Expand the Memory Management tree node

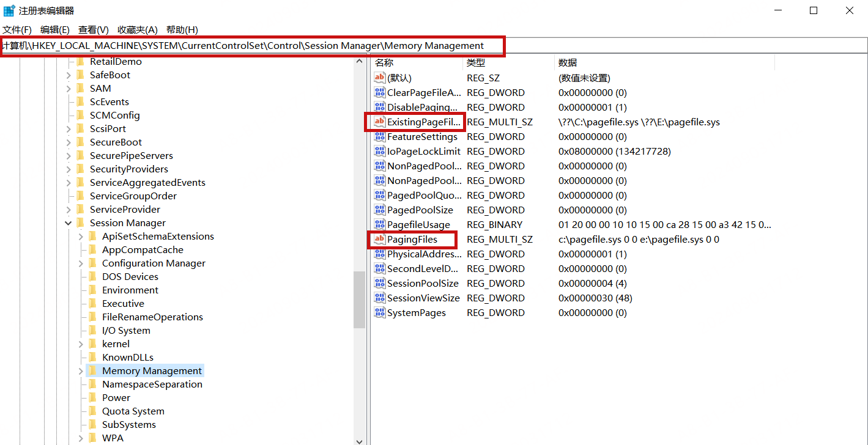pyautogui.click(x=81, y=371)
